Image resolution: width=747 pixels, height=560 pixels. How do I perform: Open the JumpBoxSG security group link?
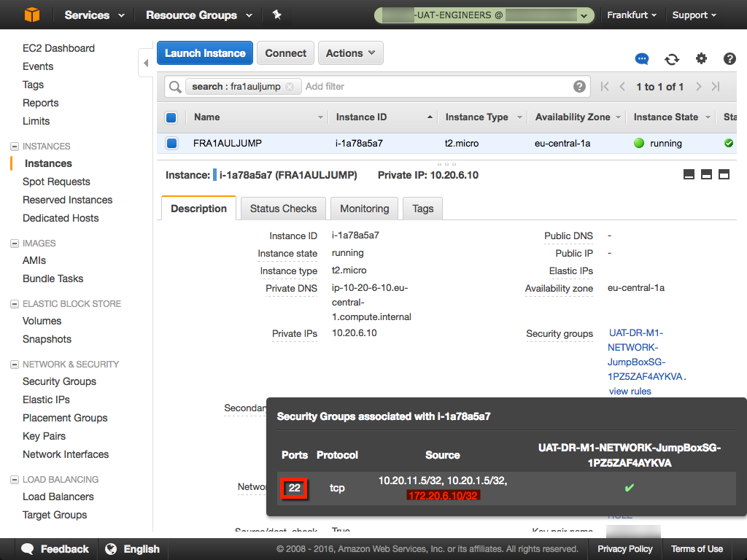point(645,355)
